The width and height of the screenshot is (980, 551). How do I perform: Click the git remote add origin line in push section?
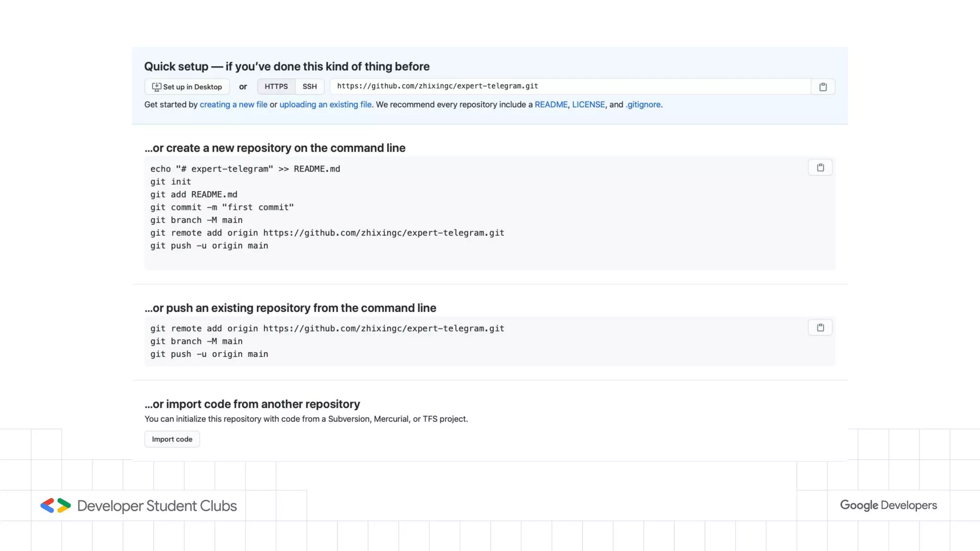coord(327,329)
